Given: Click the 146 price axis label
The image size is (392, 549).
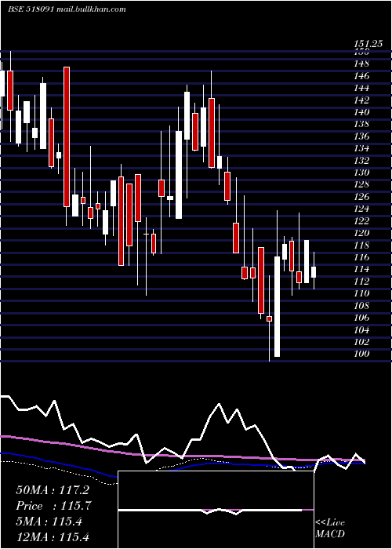Looking at the screenshot, I should [361, 76].
